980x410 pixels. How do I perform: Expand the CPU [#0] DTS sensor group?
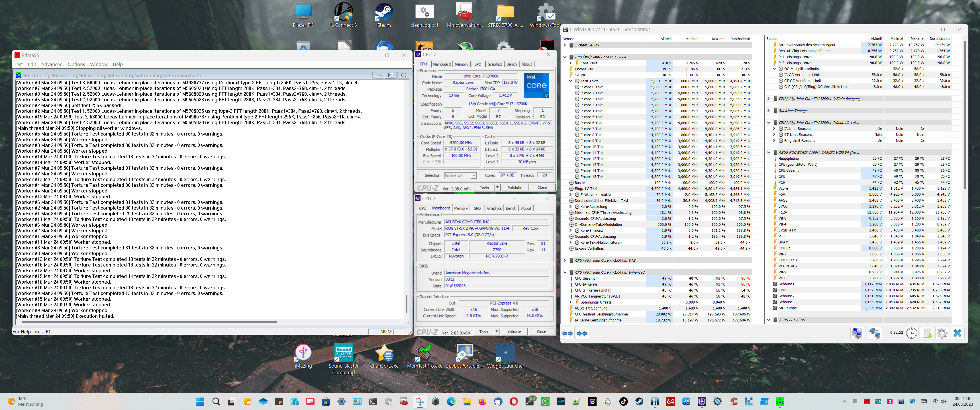pos(565,261)
